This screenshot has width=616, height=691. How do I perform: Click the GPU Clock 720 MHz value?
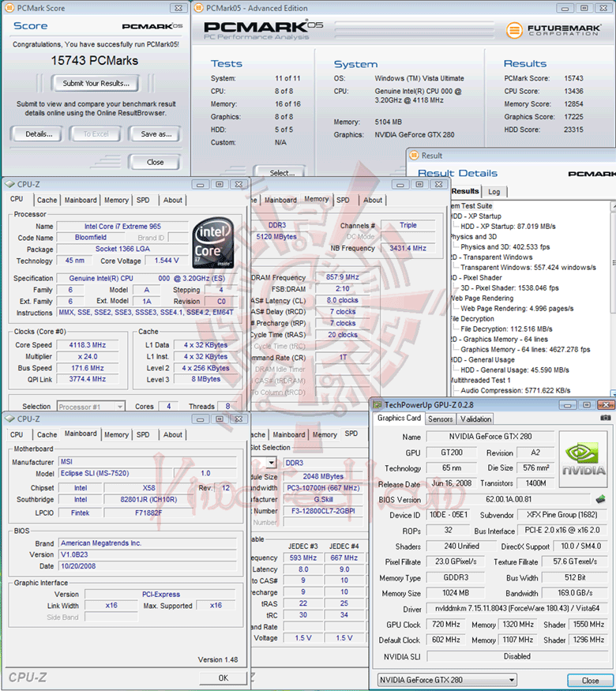click(446, 625)
